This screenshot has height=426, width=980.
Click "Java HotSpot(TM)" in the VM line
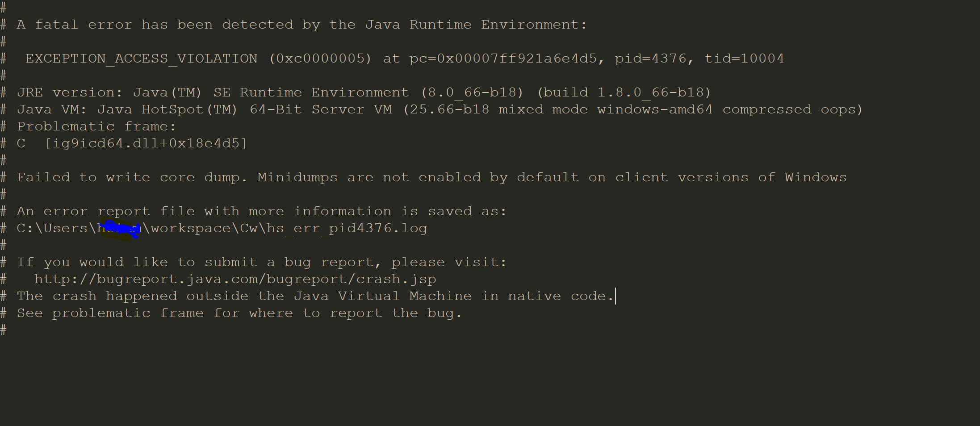(167, 109)
